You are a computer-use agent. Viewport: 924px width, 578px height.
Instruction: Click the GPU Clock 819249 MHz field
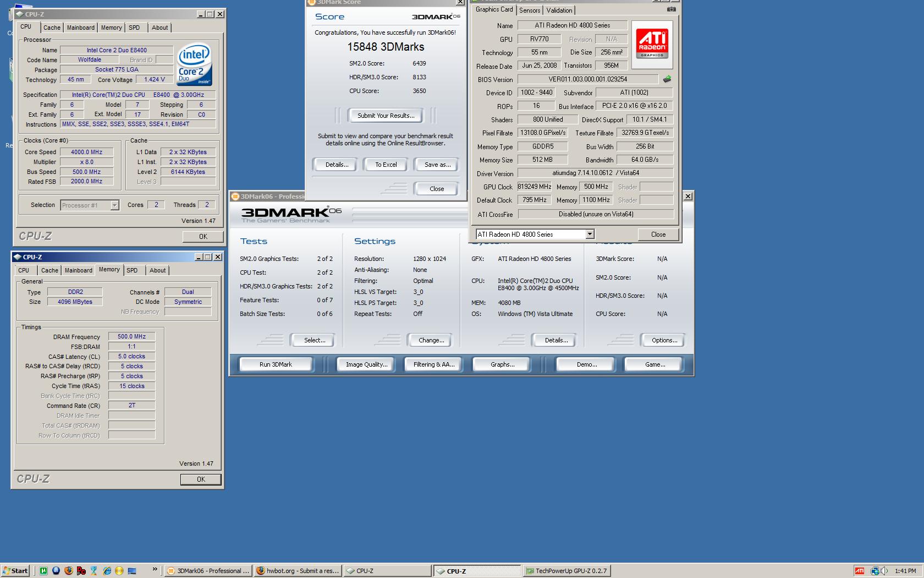[535, 187]
